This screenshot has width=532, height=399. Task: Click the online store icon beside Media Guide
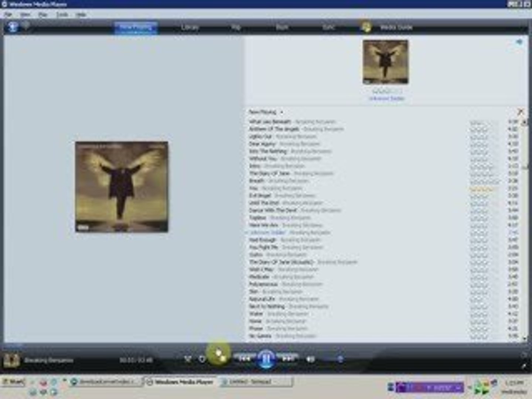366,27
